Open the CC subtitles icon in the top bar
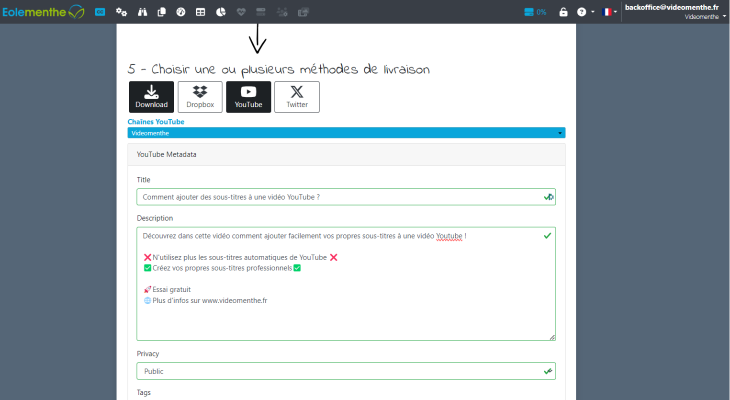 100,12
